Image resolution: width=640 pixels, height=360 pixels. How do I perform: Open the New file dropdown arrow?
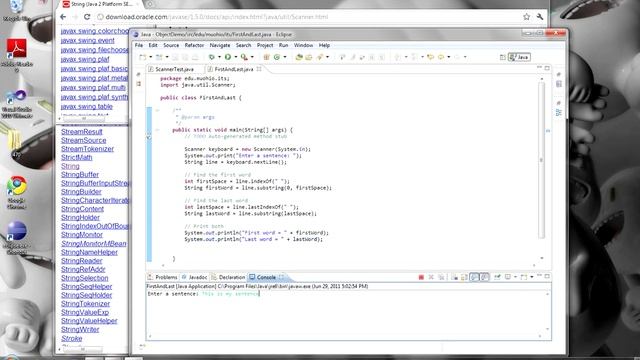tap(151, 57)
